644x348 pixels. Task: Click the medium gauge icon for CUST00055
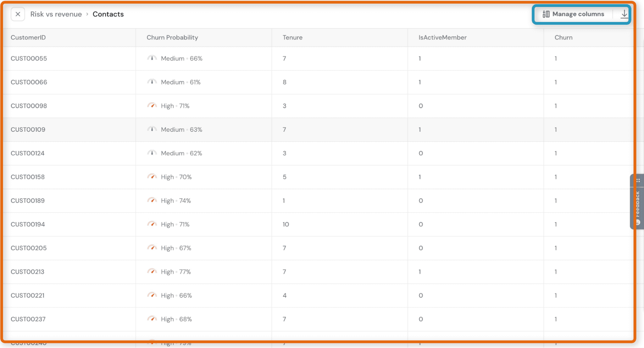[152, 58]
